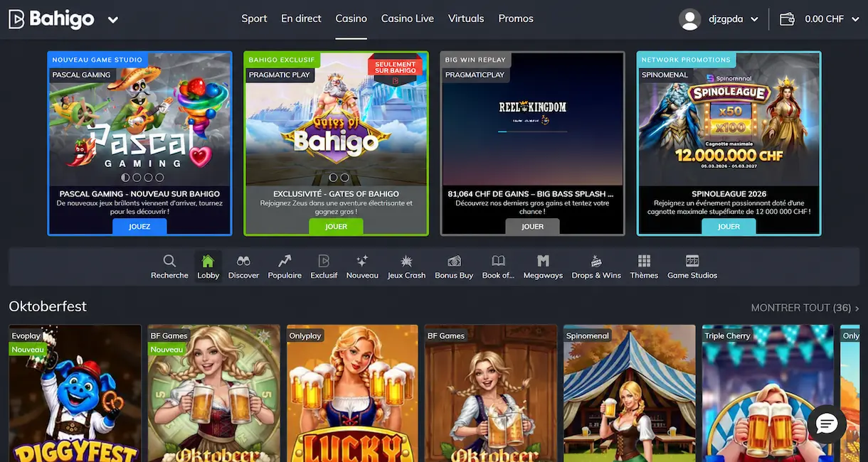Switch to En direct tab
The width and height of the screenshot is (868, 462).
click(x=301, y=18)
